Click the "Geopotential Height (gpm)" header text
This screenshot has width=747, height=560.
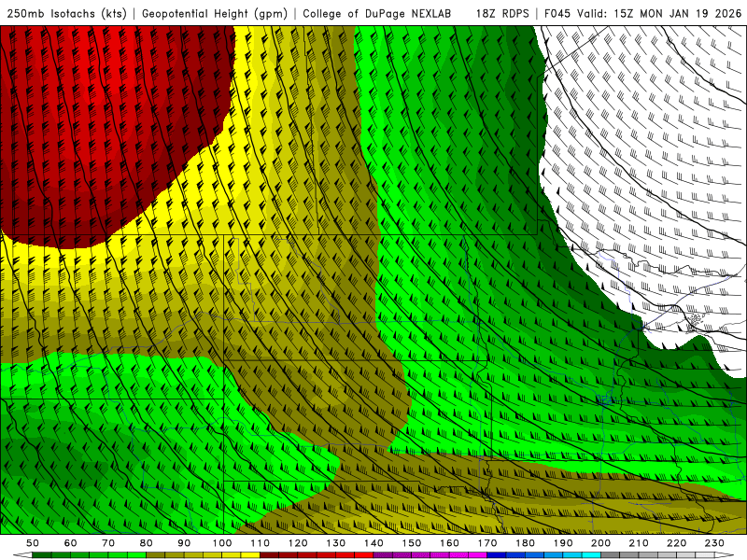[x=215, y=14]
